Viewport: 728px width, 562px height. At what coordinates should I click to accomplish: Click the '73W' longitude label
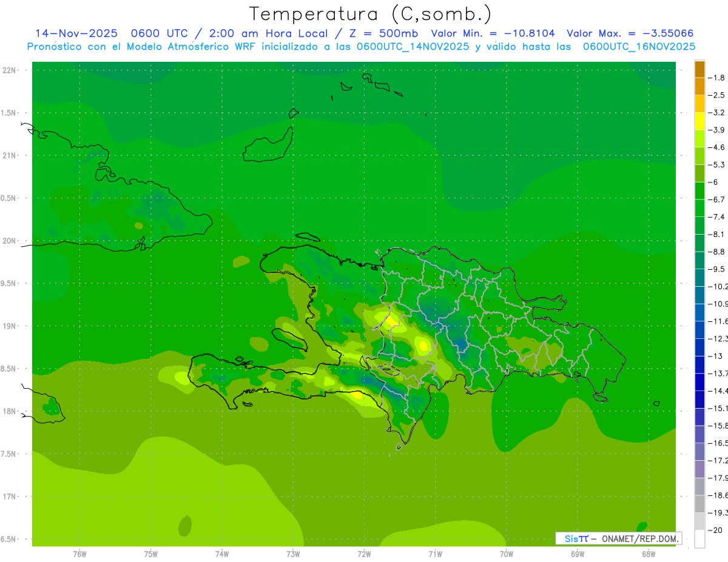pyautogui.click(x=293, y=554)
